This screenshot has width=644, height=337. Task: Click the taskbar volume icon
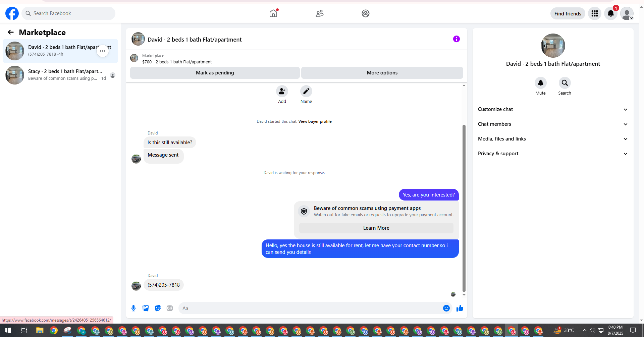pos(592,331)
